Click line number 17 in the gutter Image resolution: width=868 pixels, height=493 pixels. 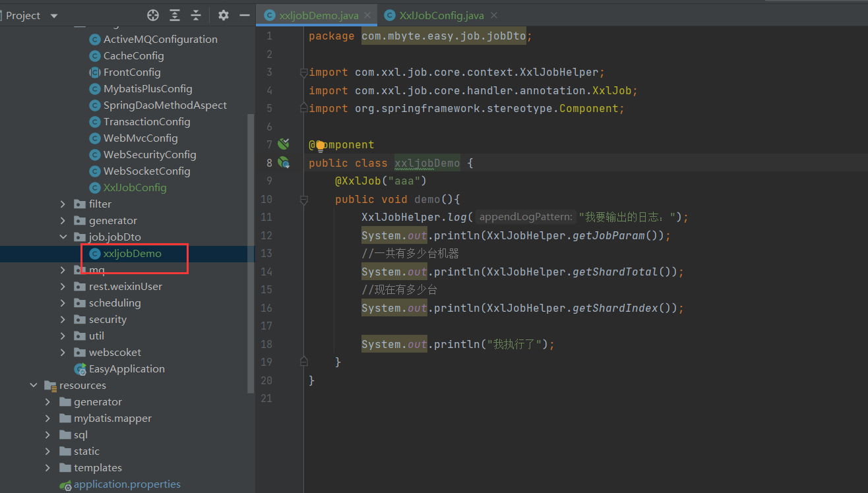tap(266, 326)
